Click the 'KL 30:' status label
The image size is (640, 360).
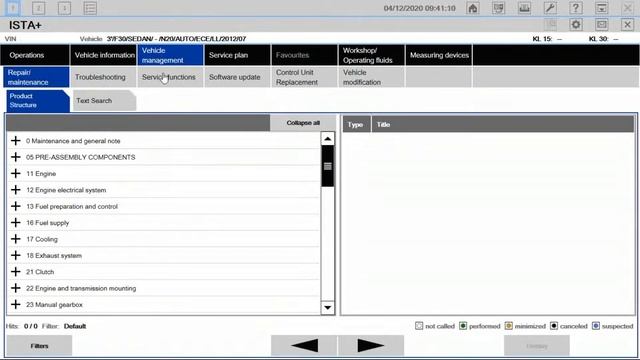pyautogui.click(x=598, y=39)
